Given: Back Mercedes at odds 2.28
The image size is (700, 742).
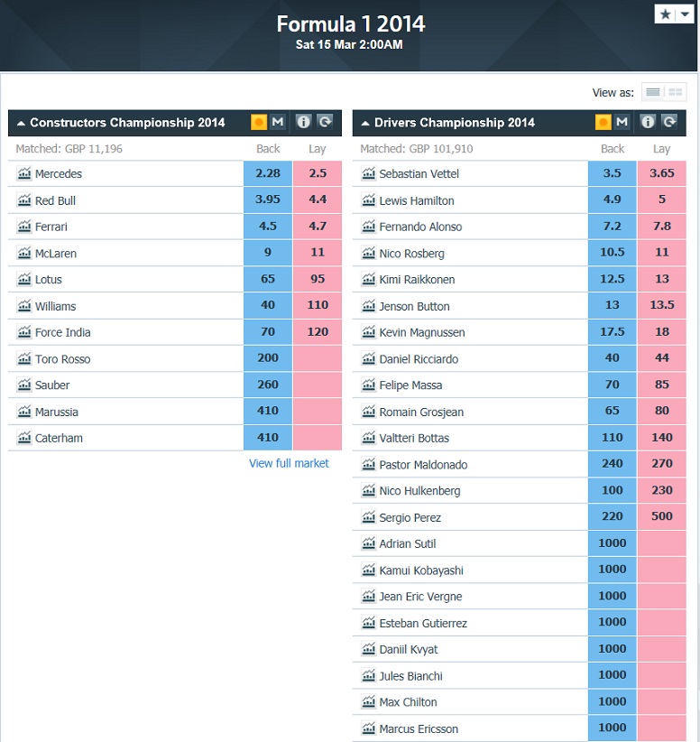Looking at the screenshot, I should click(267, 173).
